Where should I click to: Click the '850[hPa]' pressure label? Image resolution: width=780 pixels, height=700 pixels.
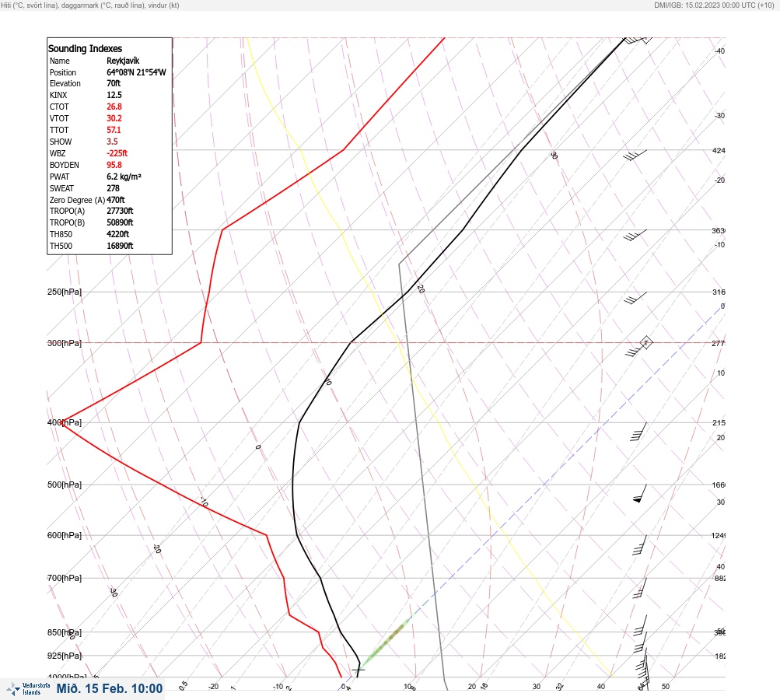pyautogui.click(x=65, y=633)
